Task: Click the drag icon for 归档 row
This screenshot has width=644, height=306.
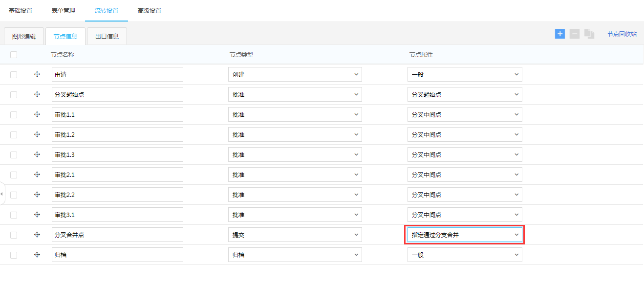Action: [x=37, y=255]
